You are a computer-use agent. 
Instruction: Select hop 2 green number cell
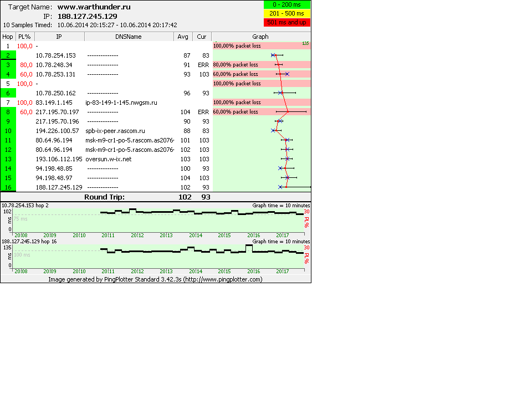[x=8, y=55]
